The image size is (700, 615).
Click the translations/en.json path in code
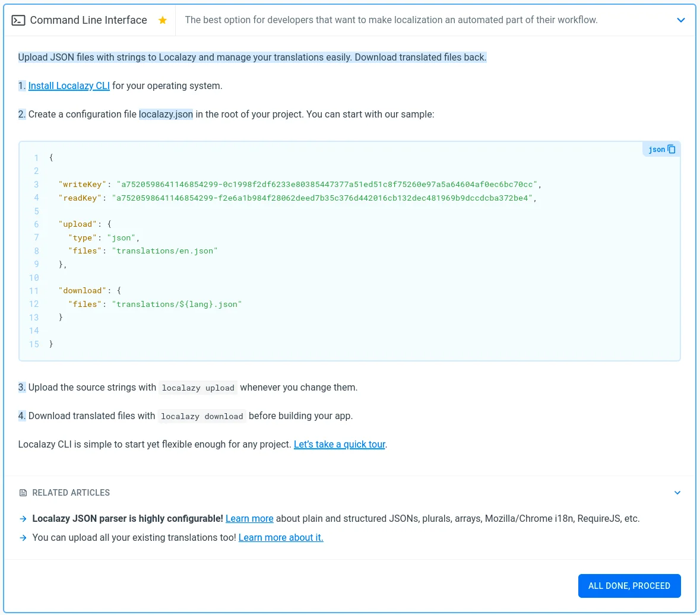(164, 251)
